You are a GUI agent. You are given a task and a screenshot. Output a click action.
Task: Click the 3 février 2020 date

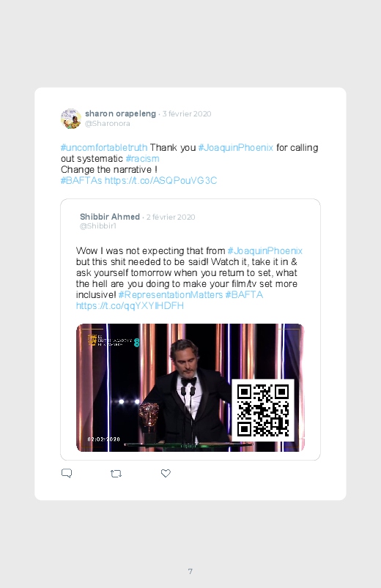click(187, 113)
